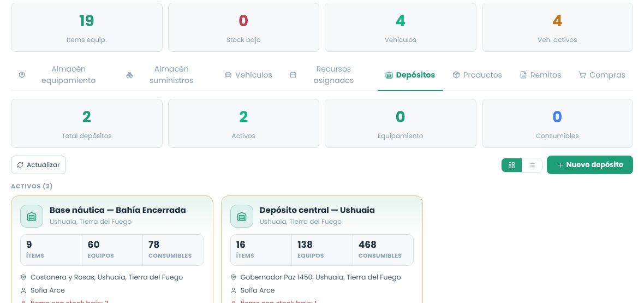Click the Total depósitos stat card

click(87, 123)
